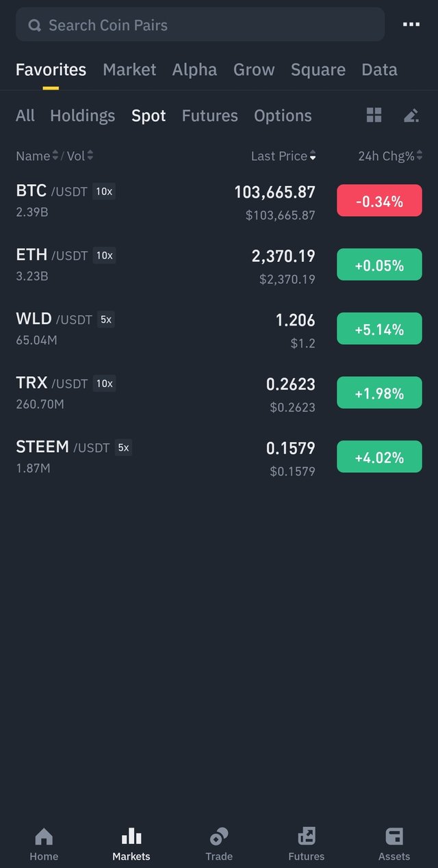Focus the Search Coin Pairs field
The height and width of the screenshot is (868, 438).
(200, 25)
